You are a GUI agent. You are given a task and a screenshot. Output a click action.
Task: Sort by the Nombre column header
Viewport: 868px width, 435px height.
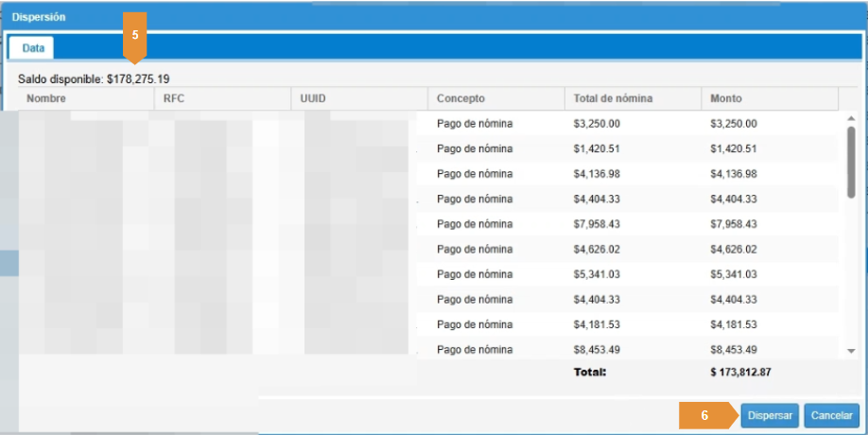pos(46,98)
